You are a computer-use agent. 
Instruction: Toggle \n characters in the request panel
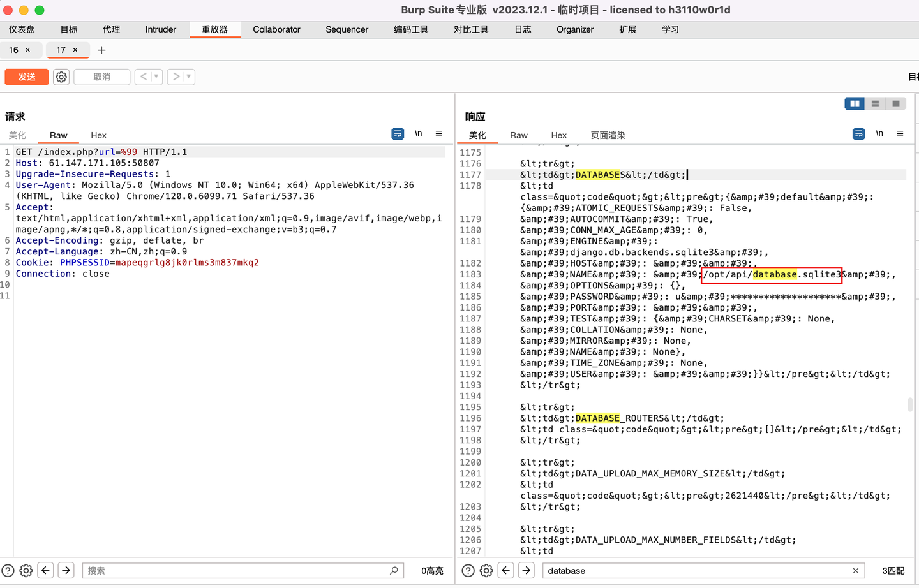(419, 133)
